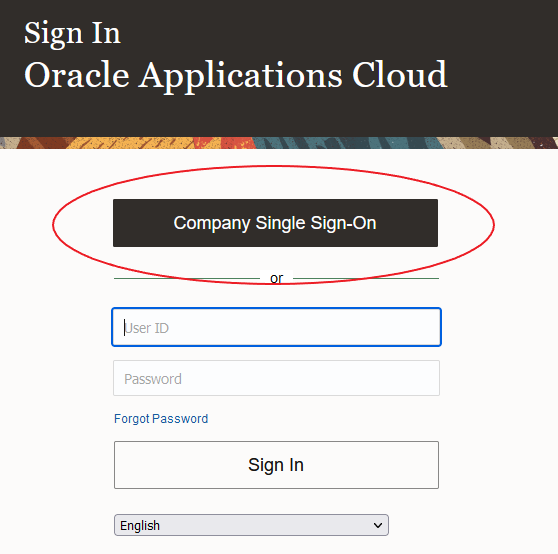Screen dimensions: 558x554
Task: Open the English language dropdown
Action: 251,525
